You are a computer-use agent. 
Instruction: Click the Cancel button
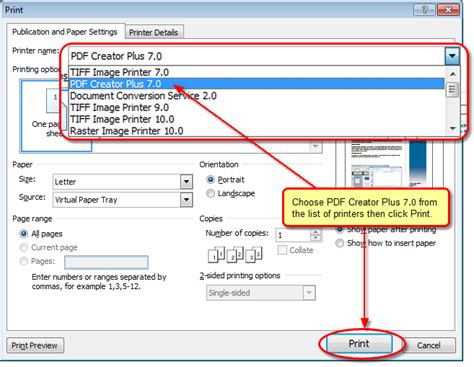point(429,345)
